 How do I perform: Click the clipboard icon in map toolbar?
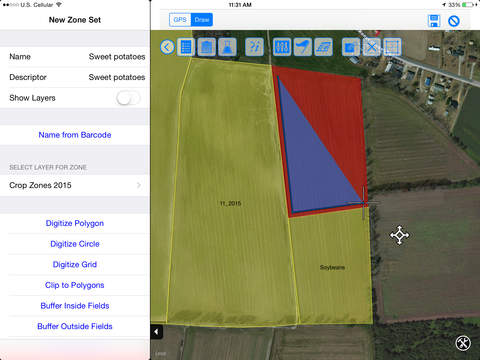click(207, 47)
